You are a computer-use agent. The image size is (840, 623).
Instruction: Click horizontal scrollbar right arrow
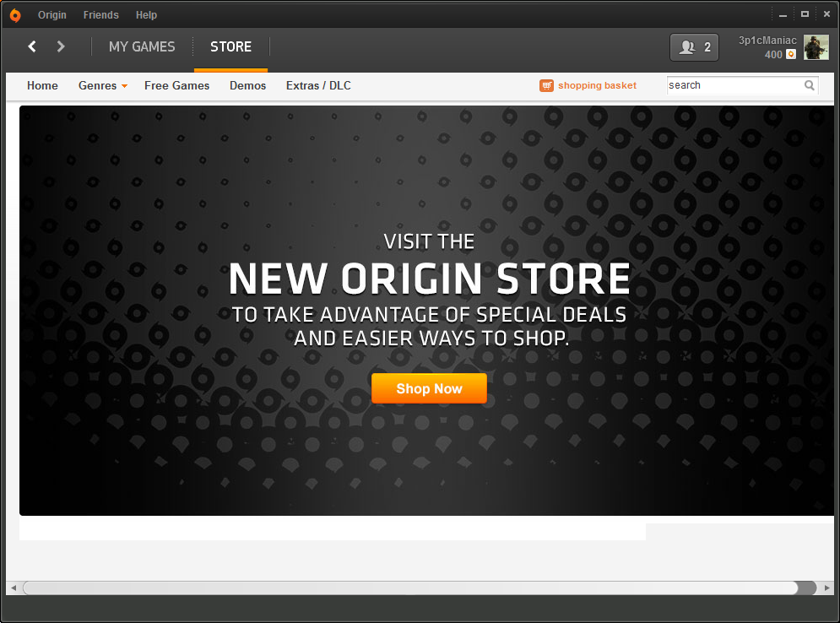pyautogui.click(x=826, y=588)
